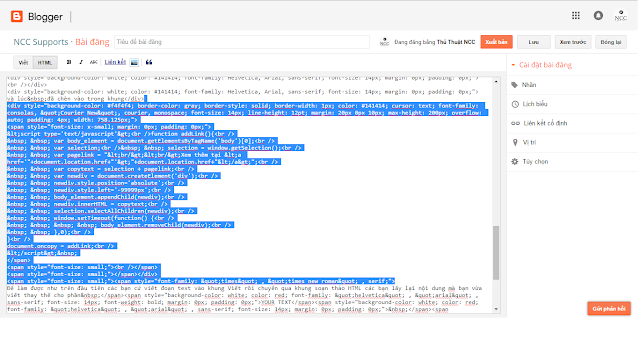Open the NCC account avatar
640x363 pixels.
point(621,16)
